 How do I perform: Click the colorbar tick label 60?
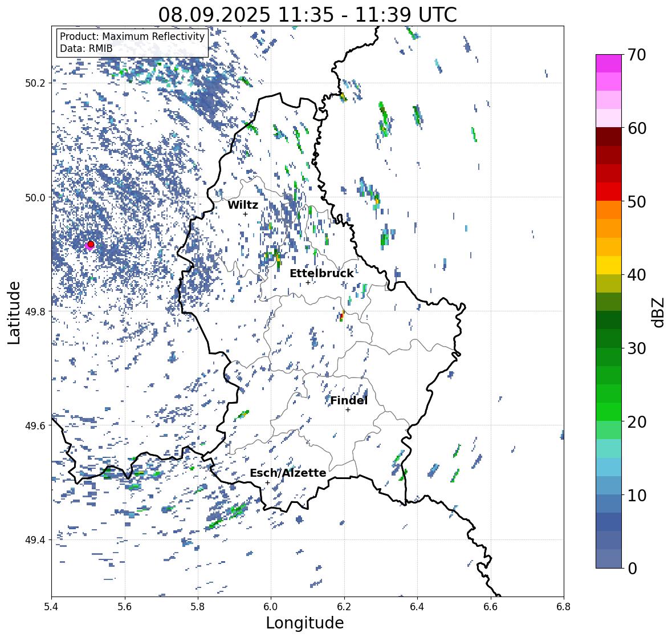click(x=636, y=128)
